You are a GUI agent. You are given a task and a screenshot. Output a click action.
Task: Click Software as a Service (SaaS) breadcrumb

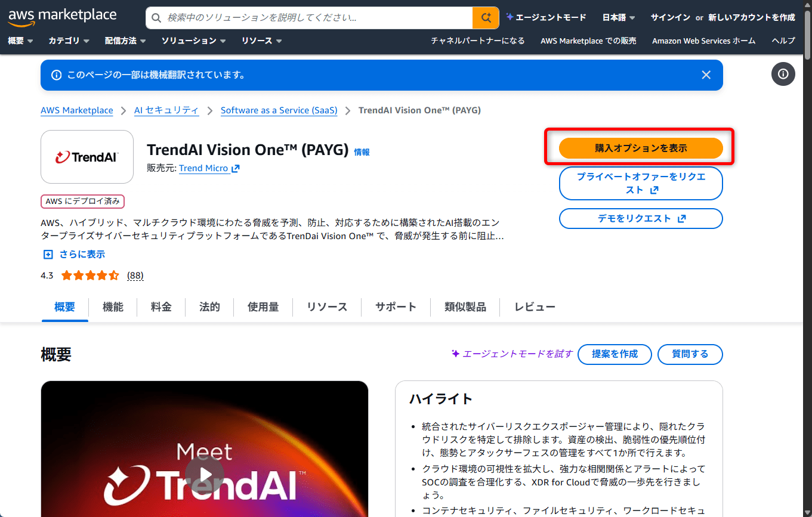coord(279,110)
